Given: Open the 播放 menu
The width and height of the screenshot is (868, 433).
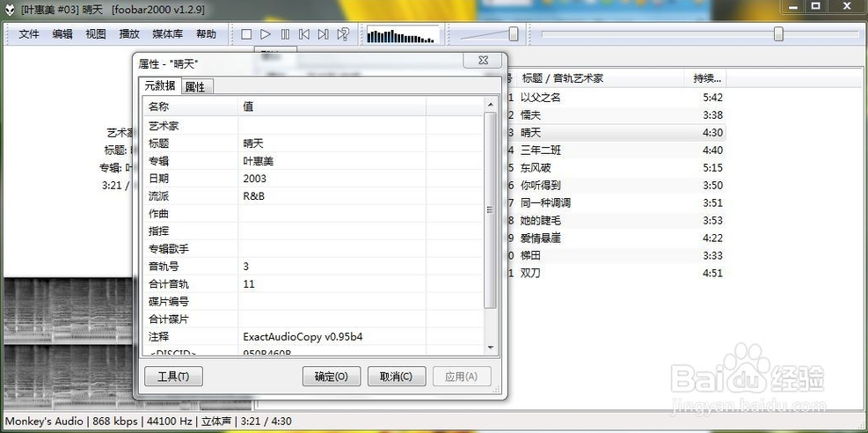Looking at the screenshot, I should point(129,34).
